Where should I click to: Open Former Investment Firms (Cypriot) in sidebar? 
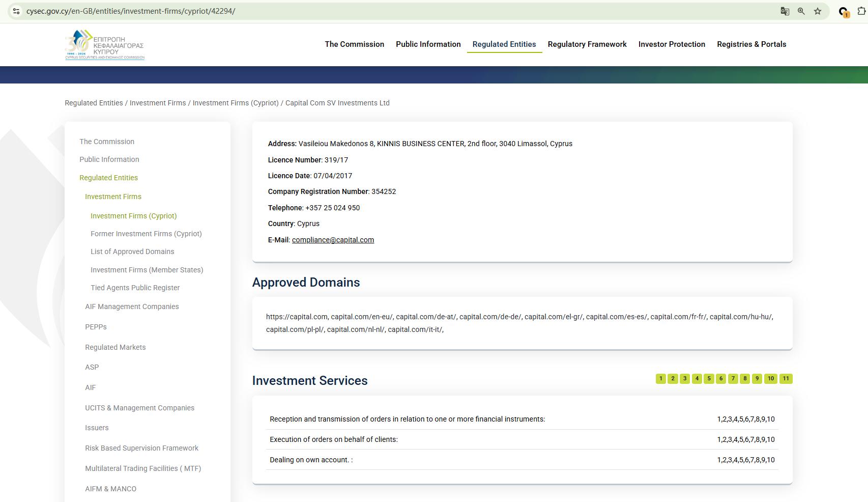point(146,234)
